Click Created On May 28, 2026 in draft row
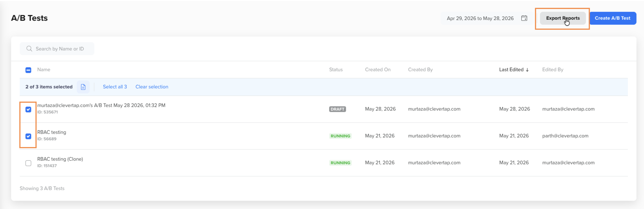This screenshot has width=644, height=209. click(380, 109)
